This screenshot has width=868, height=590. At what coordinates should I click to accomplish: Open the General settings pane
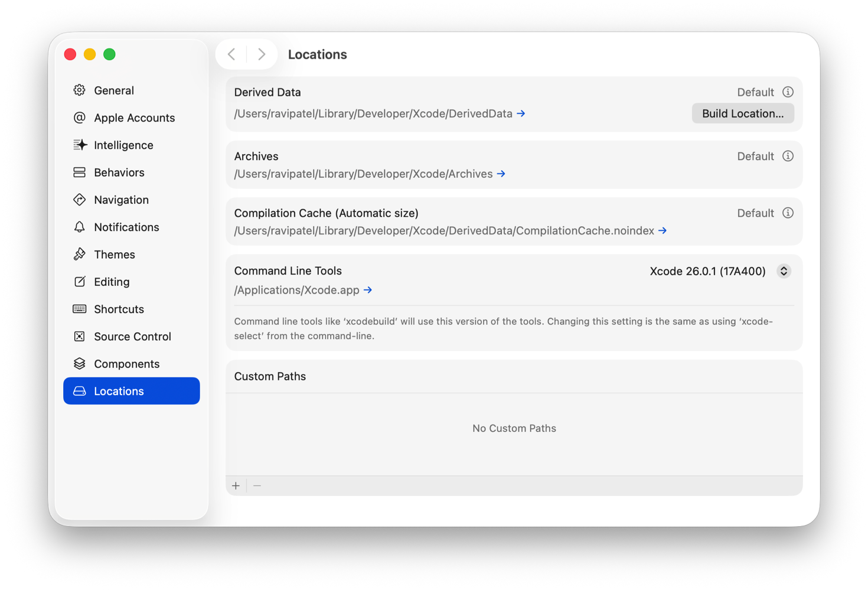132,90
